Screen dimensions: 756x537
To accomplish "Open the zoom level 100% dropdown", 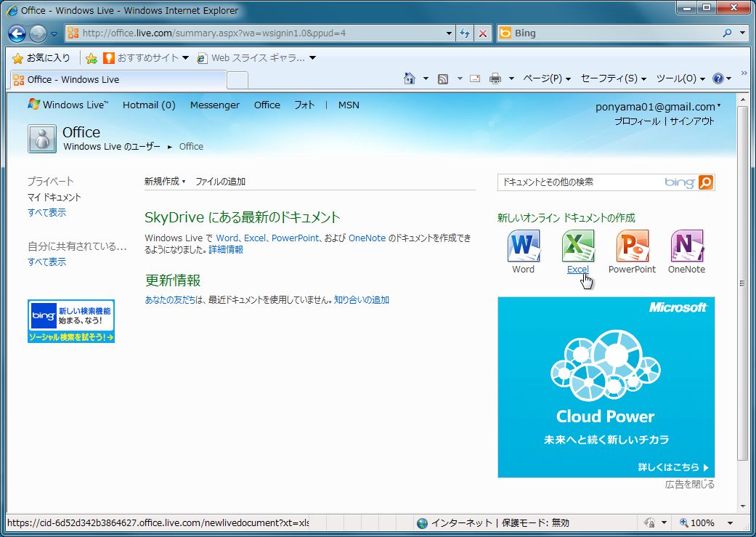I will click(730, 523).
